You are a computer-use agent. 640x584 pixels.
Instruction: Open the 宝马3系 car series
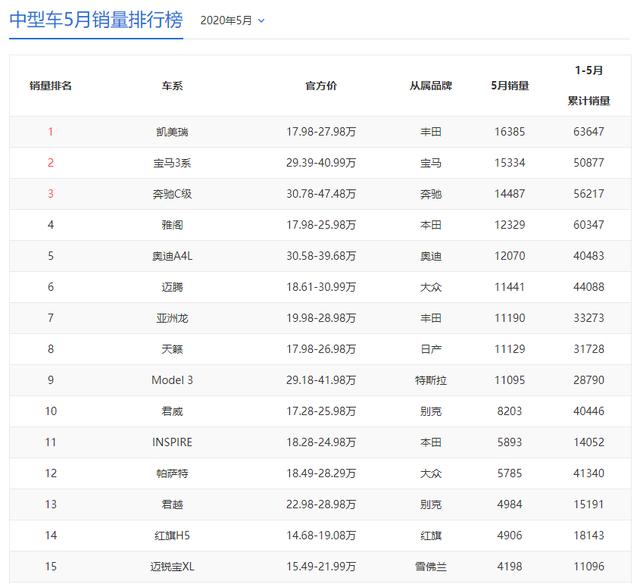pos(172,163)
